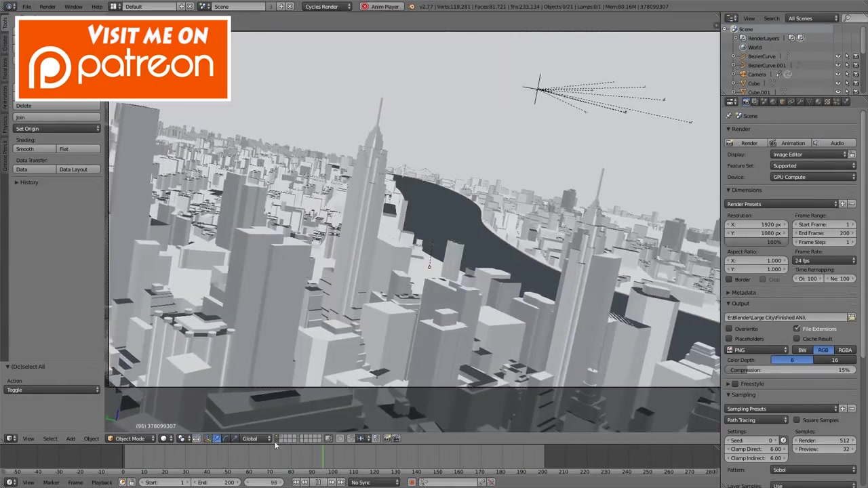Toggle BezierCurve.001 renderability camera icon
868x488 pixels.
[855, 66]
